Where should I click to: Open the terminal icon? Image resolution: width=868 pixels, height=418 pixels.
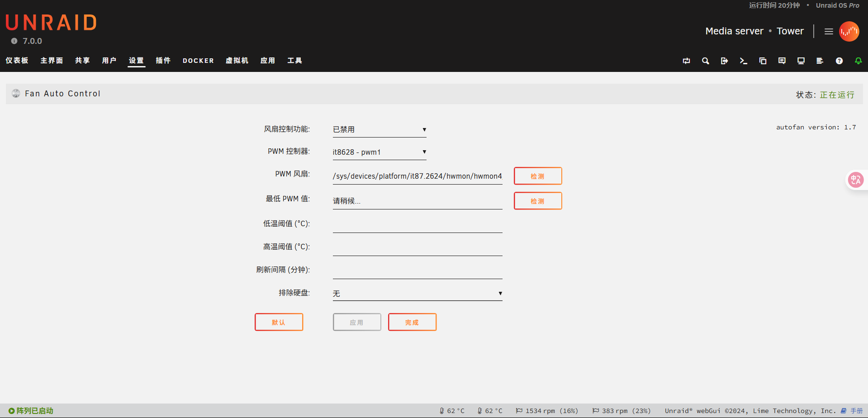[743, 61]
